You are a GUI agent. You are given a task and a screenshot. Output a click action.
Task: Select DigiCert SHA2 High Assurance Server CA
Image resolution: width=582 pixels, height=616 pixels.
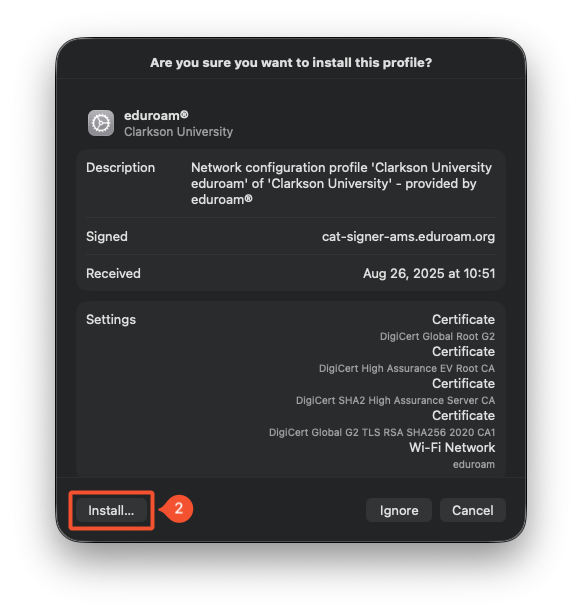[x=395, y=400]
